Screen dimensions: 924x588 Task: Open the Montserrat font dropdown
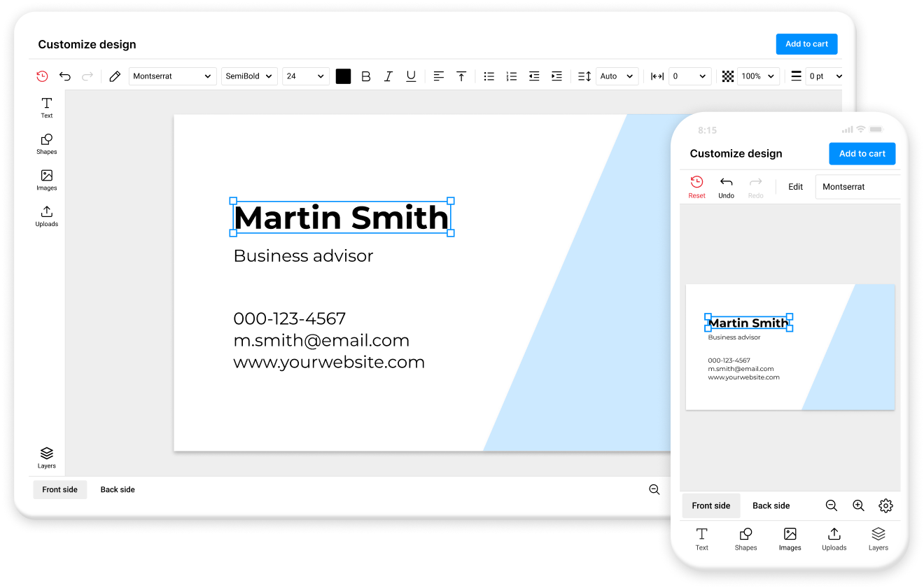172,76
